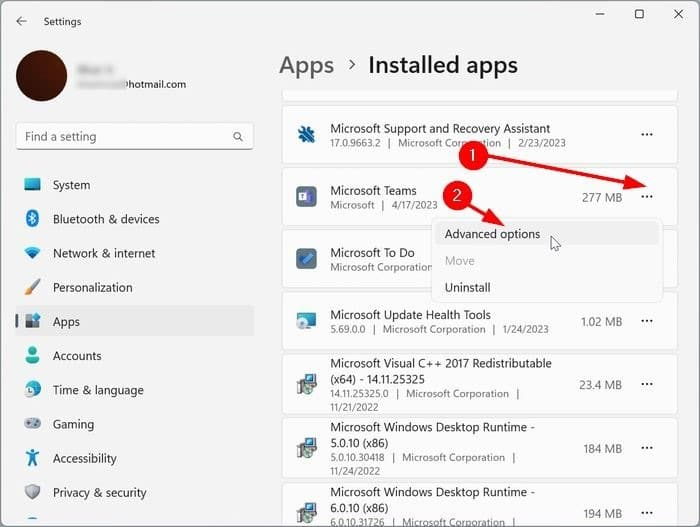The width and height of the screenshot is (700, 527).
Task: Click the 1.02 MB size value
Action: tap(601, 322)
